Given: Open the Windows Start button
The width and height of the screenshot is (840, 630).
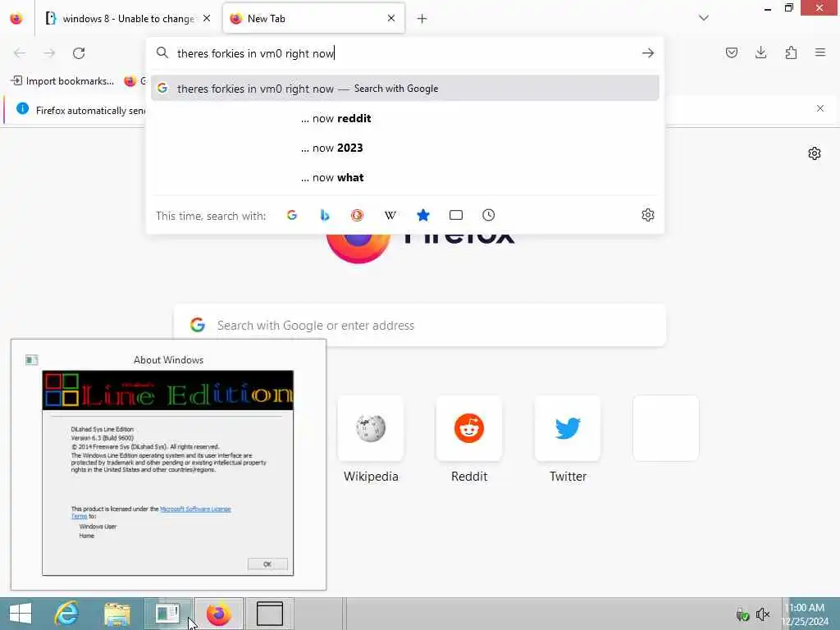Looking at the screenshot, I should point(21,614).
